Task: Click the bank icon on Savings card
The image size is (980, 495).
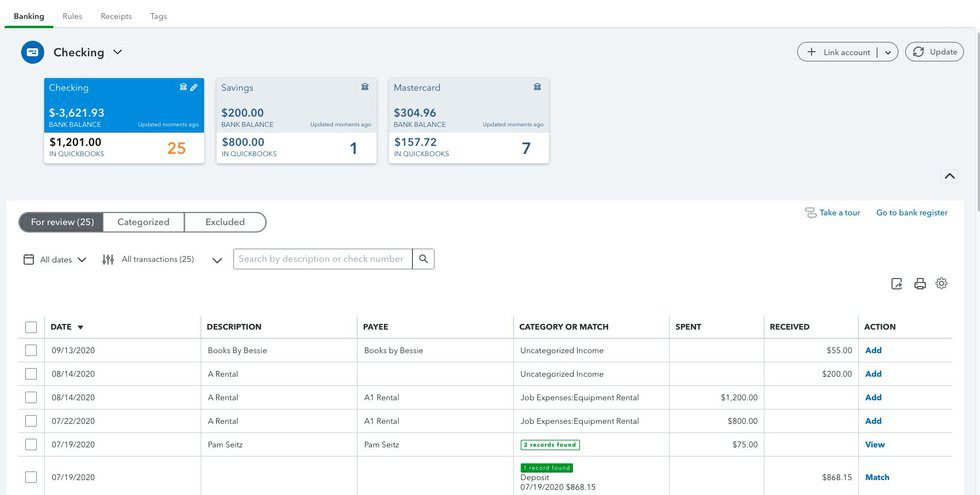Action: point(365,88)
